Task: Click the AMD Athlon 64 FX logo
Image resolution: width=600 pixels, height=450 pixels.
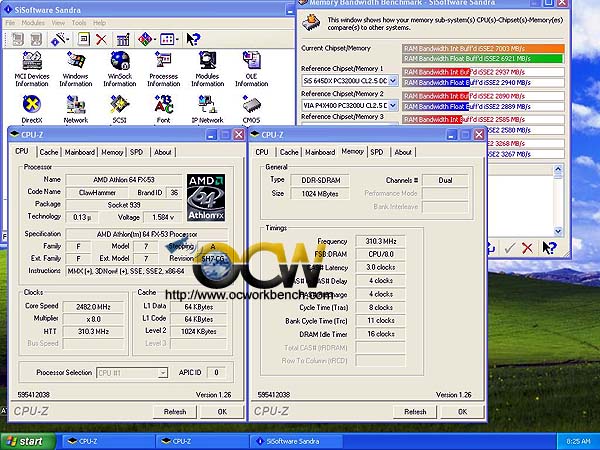Action: pos(206,197)
